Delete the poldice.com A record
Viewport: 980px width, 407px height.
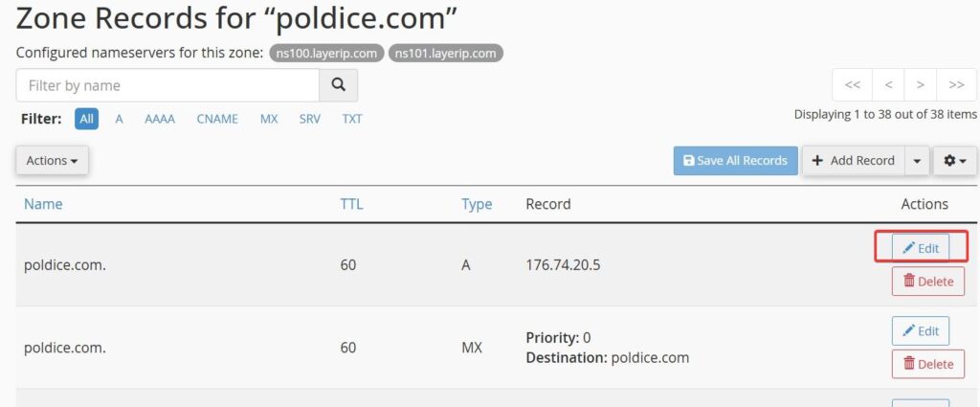[921, 282]
